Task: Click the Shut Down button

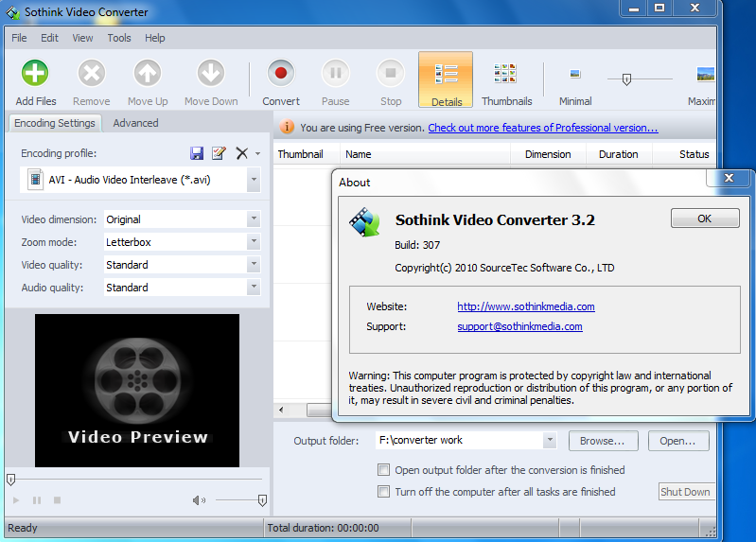Action: pos(686,491)
